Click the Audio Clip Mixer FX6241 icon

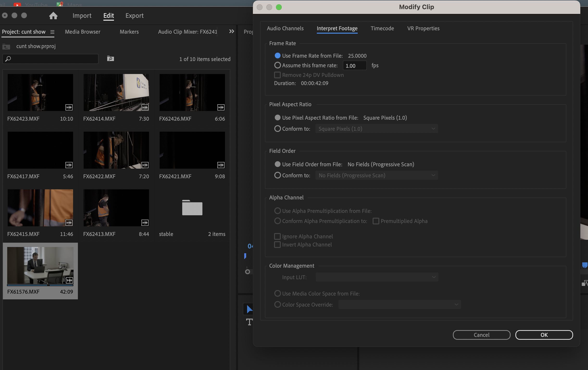tap(188, 31)
